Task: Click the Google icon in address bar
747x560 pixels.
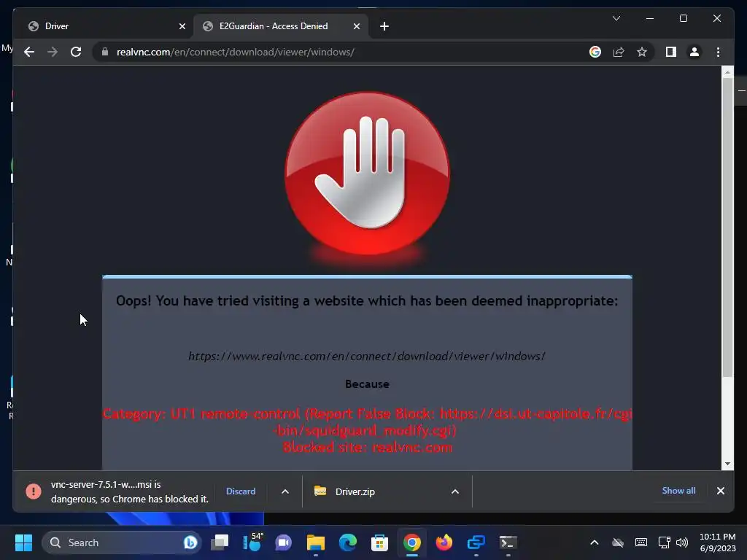Action: click(x=595, y=52)
